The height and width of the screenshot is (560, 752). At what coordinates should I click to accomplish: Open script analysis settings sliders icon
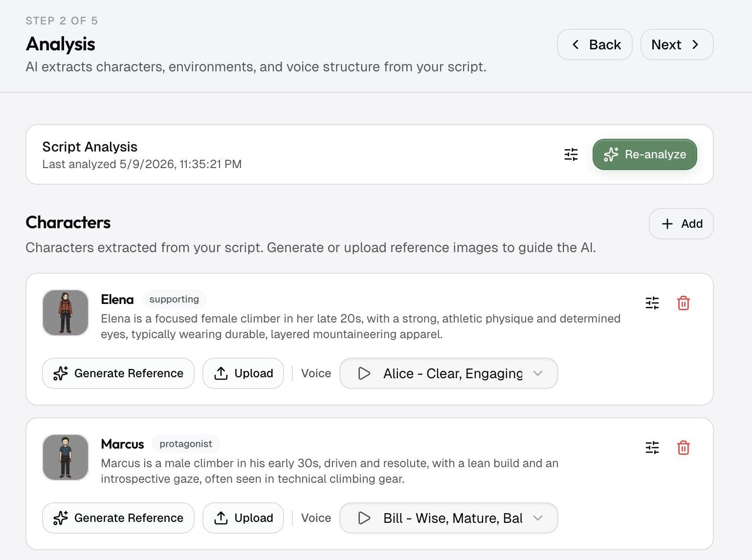pos(571,154)
